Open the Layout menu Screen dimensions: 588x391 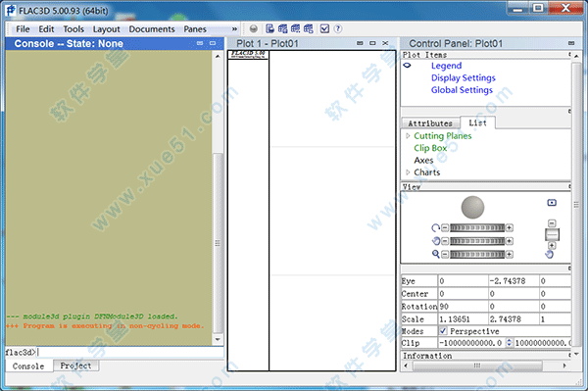click(107, 28)
